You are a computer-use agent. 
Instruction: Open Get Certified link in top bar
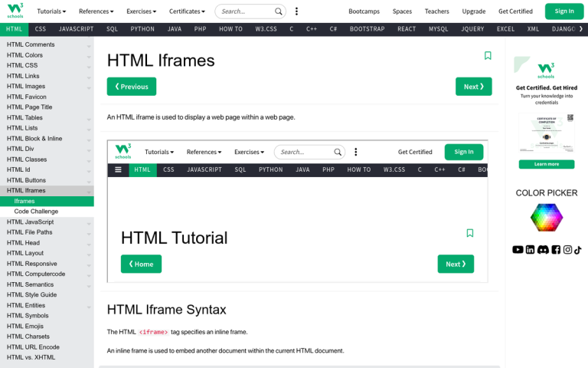515,11
